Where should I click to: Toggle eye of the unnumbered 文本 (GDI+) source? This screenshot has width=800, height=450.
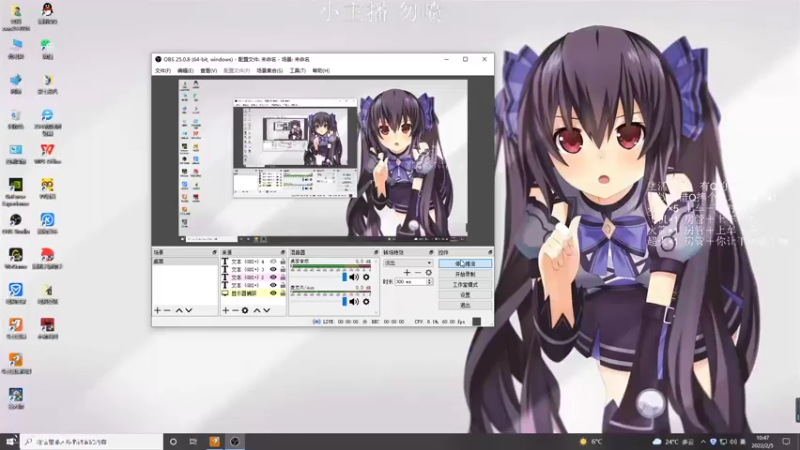click(273, 285)
